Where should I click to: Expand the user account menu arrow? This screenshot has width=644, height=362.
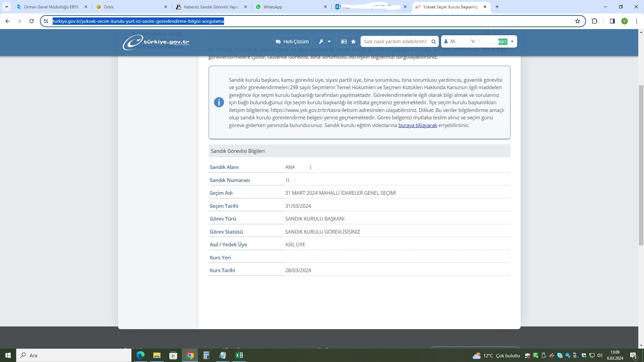tap(512, 42)
